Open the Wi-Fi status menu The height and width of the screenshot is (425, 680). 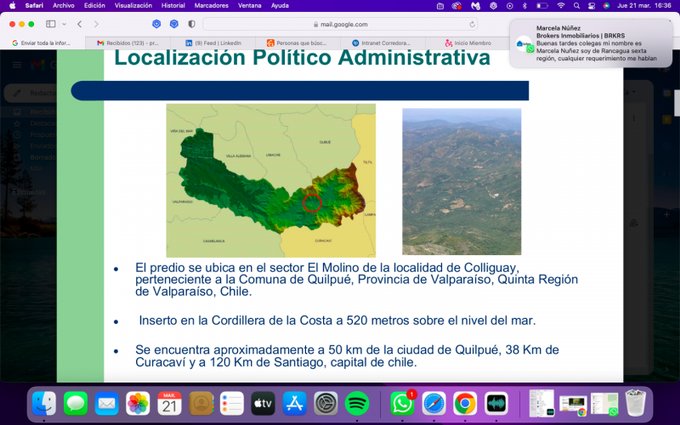pos(561,6)
